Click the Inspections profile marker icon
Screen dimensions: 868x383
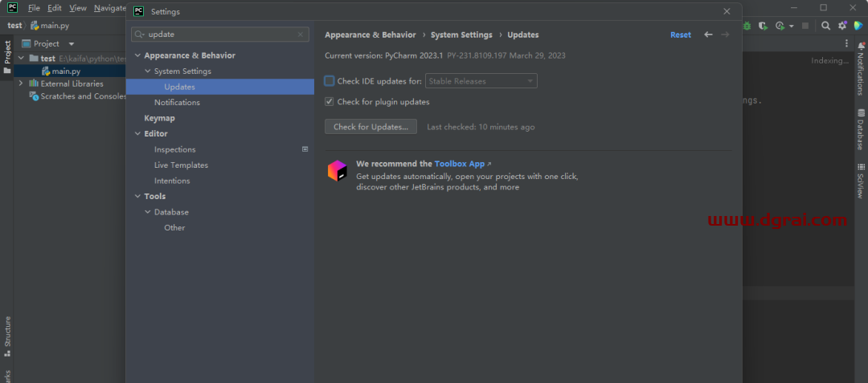[x=305, y=149]
